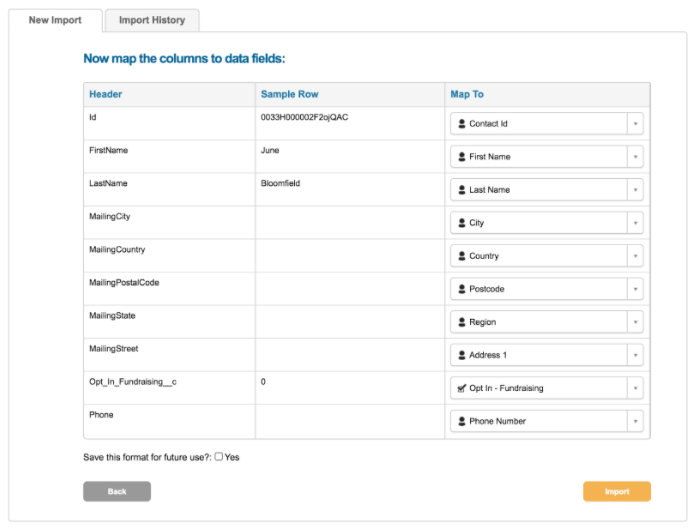Click checkmark icon beside Opt In - Fundraising
Screen dimensions: 693x529
pyautogui.click(x=462, y=388)
